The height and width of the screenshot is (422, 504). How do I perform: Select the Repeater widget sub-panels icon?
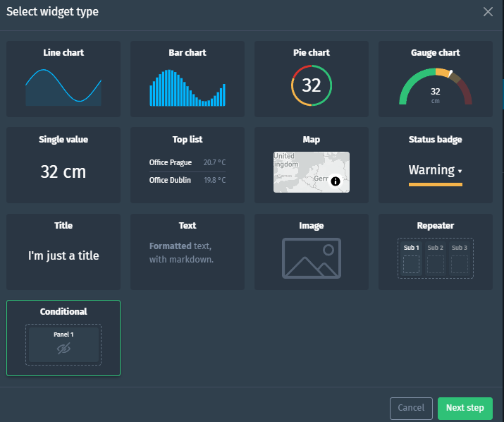[x=435, y=258]
